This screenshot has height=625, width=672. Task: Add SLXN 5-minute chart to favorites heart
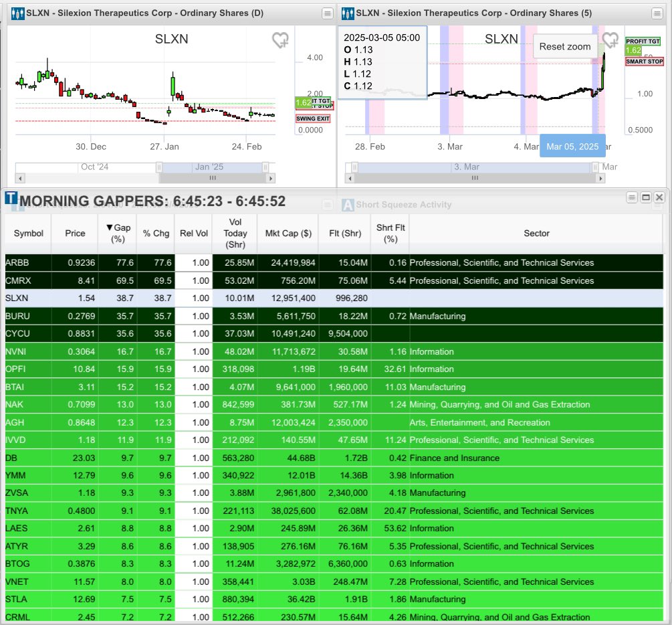[x=610, y=40]
